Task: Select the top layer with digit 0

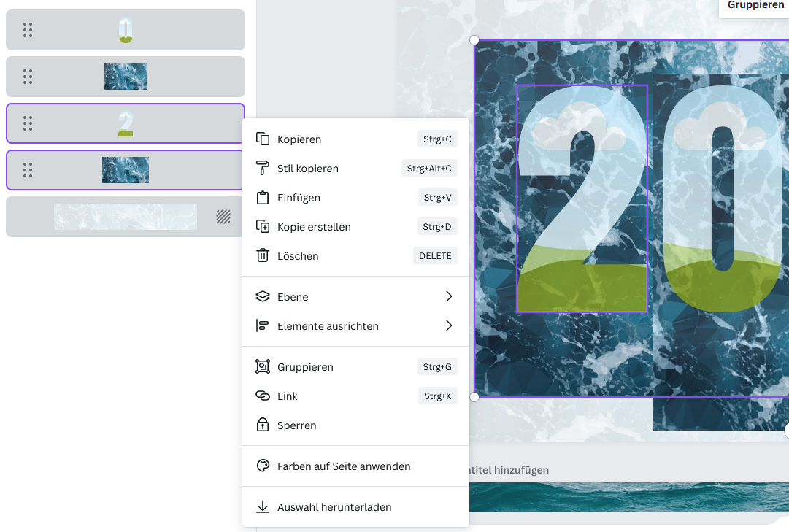Action: 126,30
